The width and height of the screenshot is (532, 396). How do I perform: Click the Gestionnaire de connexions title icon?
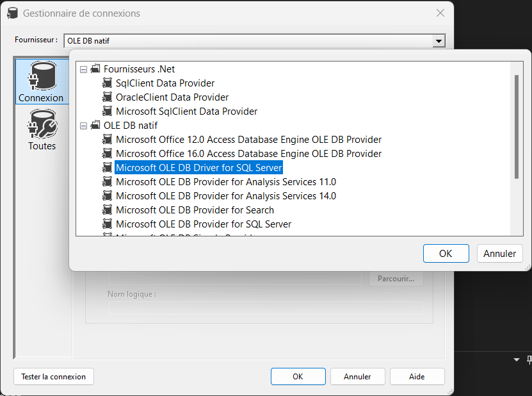pyautogui.click(x=12, y=13)
